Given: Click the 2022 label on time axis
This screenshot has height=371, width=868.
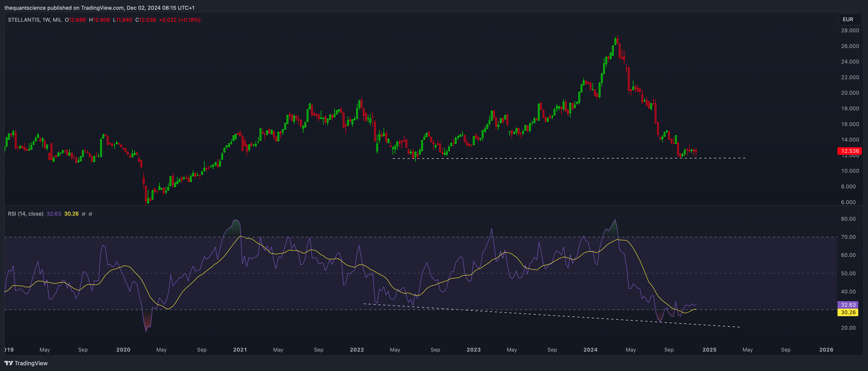Looking at the screenshot, I should [357, 350].
